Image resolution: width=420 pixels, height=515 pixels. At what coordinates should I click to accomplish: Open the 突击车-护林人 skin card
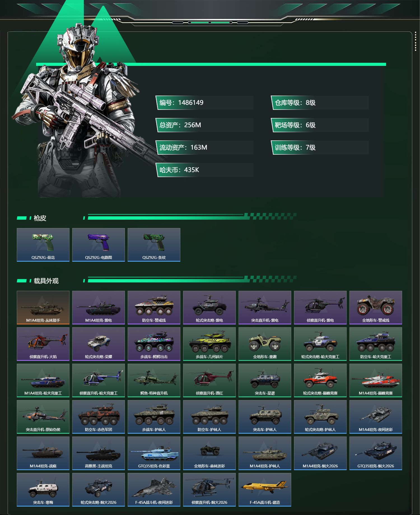pyautogui.click(x=265, y=417)
